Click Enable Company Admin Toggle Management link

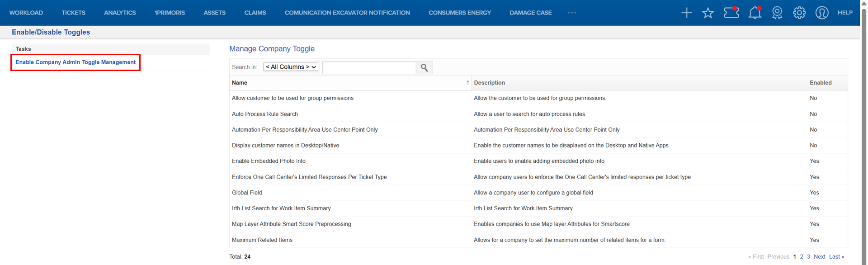(x=75, y=62)
